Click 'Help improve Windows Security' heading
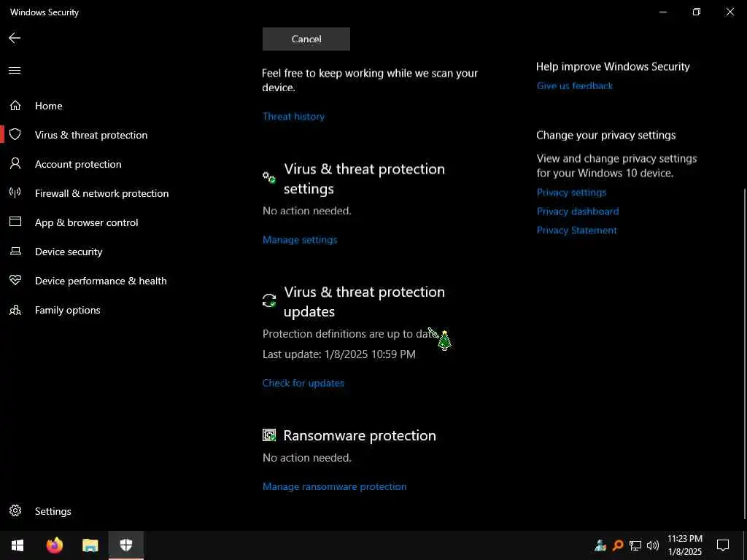The width and height of the screenshot is (747, 560). click(x=613, y=66)
